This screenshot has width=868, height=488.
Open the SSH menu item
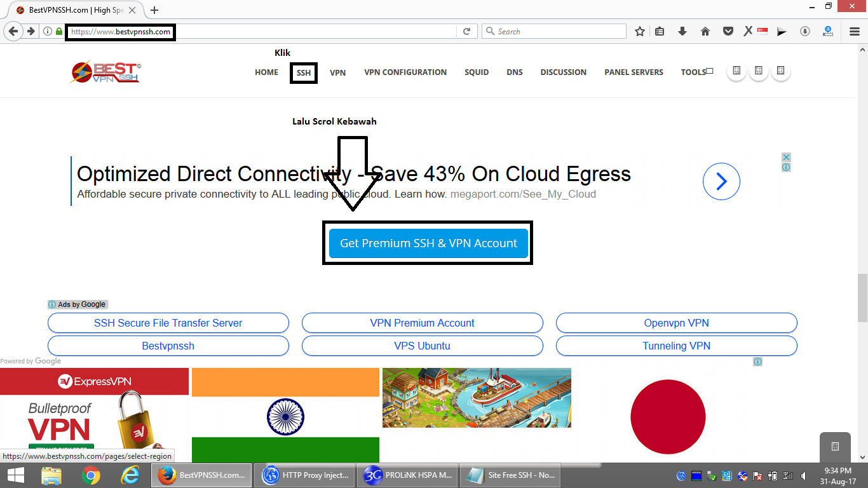tap(304, 73)
